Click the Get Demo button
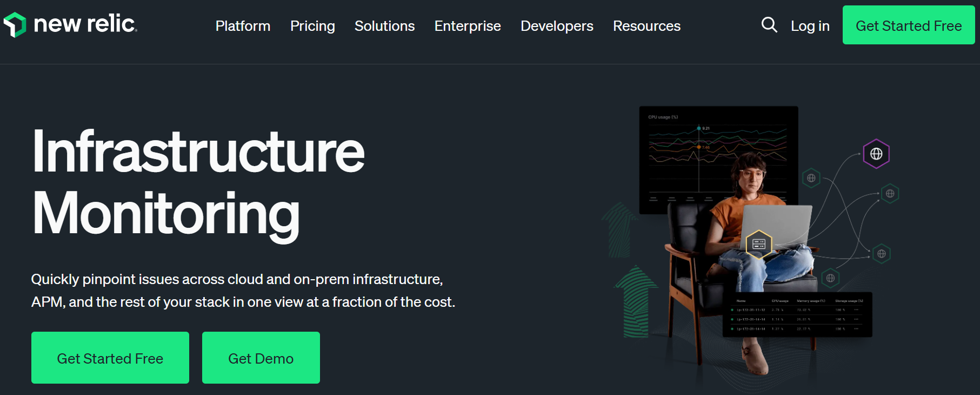 point(261,358)
